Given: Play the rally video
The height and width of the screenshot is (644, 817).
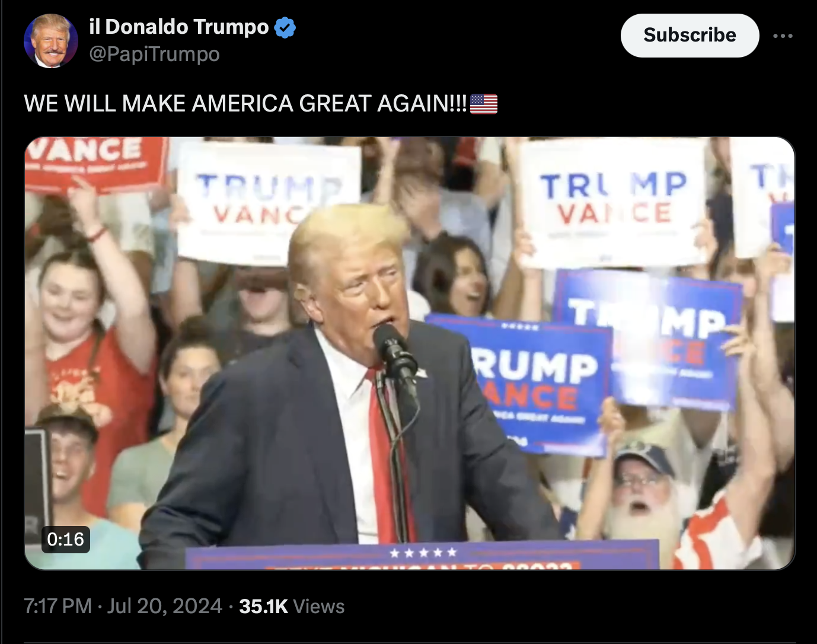Looking at the screenshot, I should point(410,353).
